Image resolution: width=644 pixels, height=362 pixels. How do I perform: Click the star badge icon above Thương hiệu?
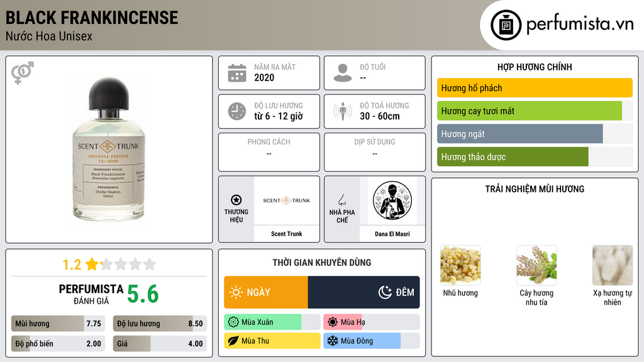tap(236, 200)
